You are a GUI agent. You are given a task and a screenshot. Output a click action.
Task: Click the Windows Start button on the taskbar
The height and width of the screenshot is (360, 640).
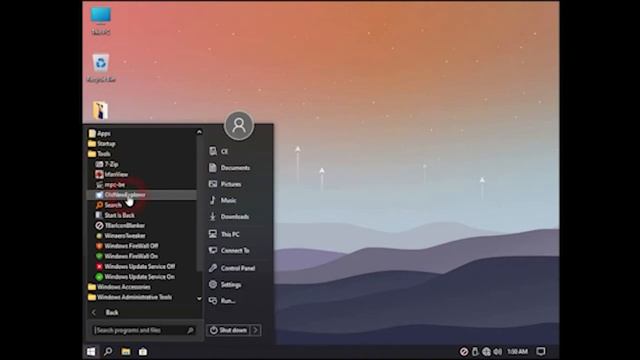91,351
